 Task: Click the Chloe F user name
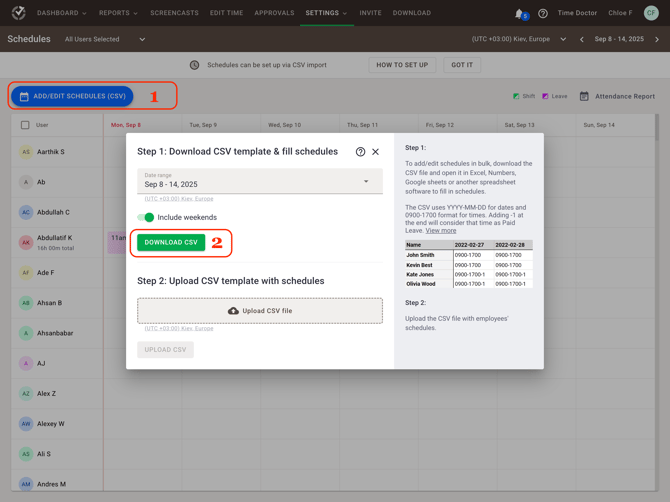tap(620, 13)
